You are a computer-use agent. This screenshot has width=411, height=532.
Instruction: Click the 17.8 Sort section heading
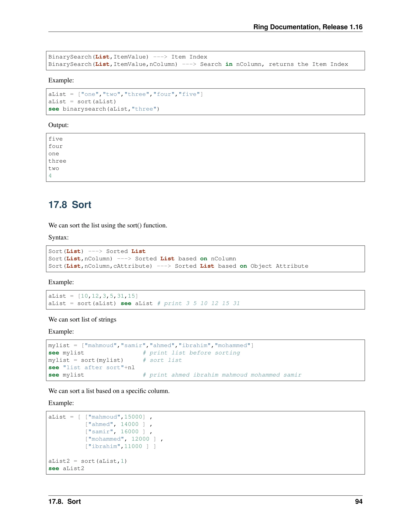point(70,205)
